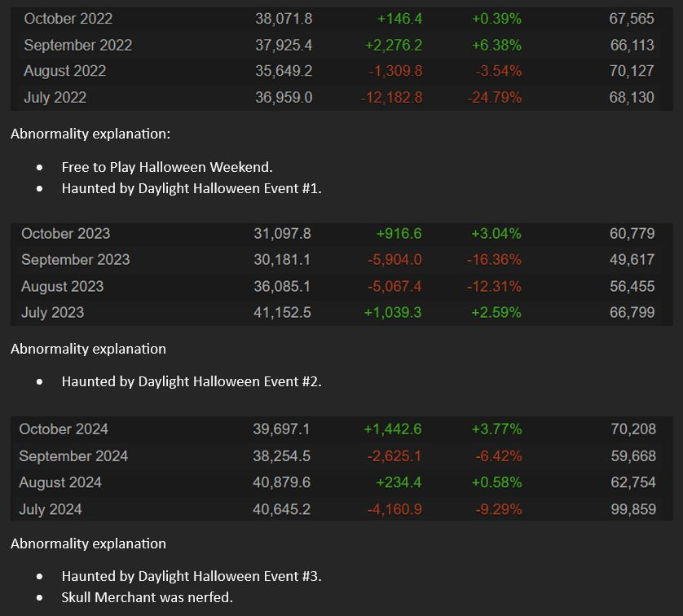Click "Free to Play Halloween Weekend." bullet

[x=167, y=167]
